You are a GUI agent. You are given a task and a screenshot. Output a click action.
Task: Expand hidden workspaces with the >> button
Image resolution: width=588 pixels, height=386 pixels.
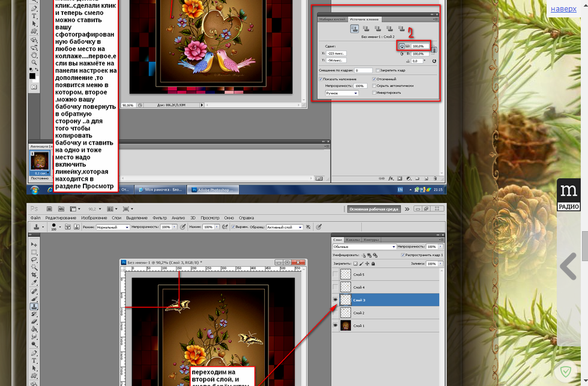click(x=407, y=209)
